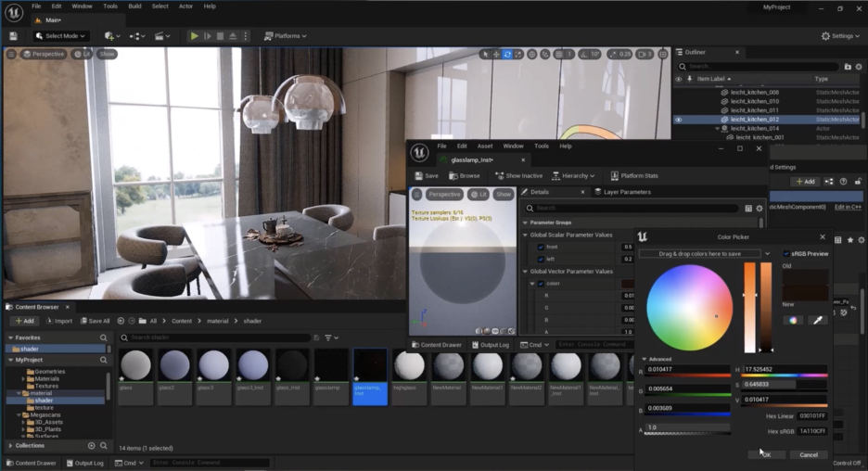Image resolution: width=868 pixels, height=471 pixels.
Task: Expand the Collections section
Action: [10, 446]
